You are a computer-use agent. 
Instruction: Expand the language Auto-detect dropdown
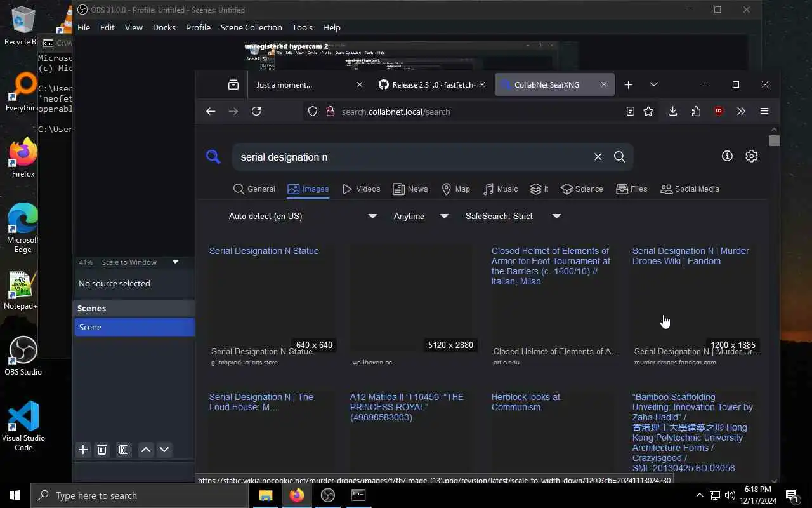click(x=303, y=216)
